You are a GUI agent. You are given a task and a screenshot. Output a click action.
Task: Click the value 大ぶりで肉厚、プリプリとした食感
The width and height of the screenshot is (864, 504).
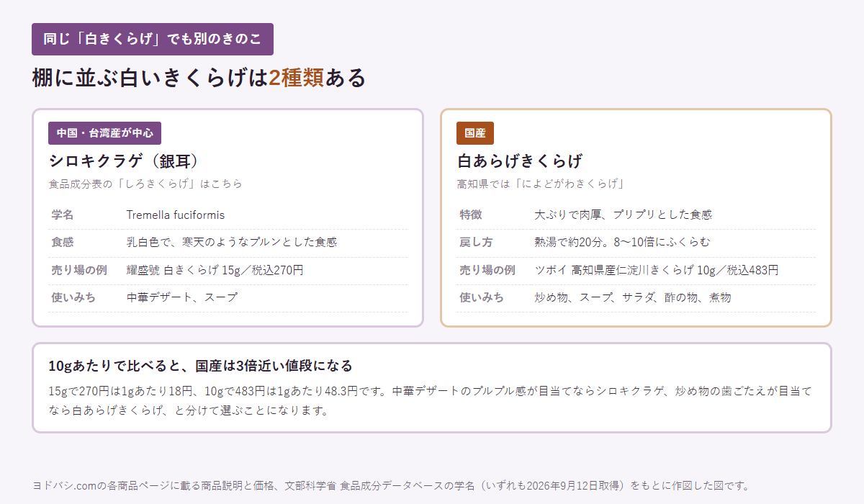tap(624, 215)
